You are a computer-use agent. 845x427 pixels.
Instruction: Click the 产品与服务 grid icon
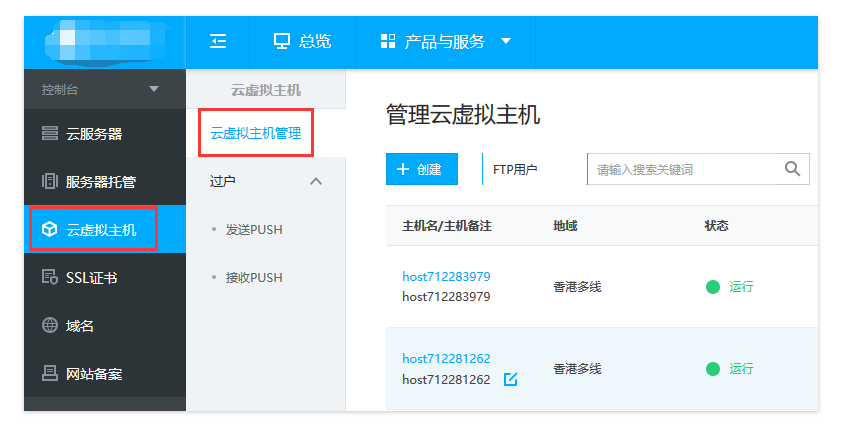pyautogui.click(x=388, y=41)
